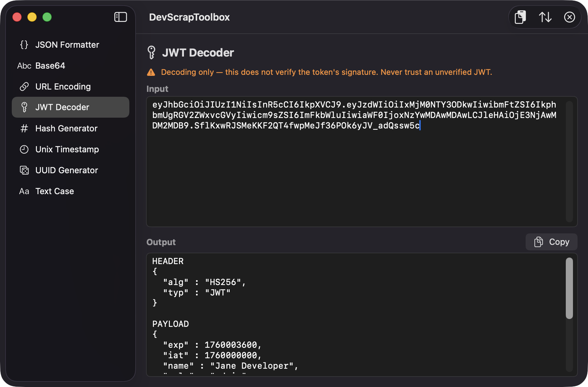Screen dimensions: 588x387
Task: Click the Output section label
Action: click(x=161, y=242)
